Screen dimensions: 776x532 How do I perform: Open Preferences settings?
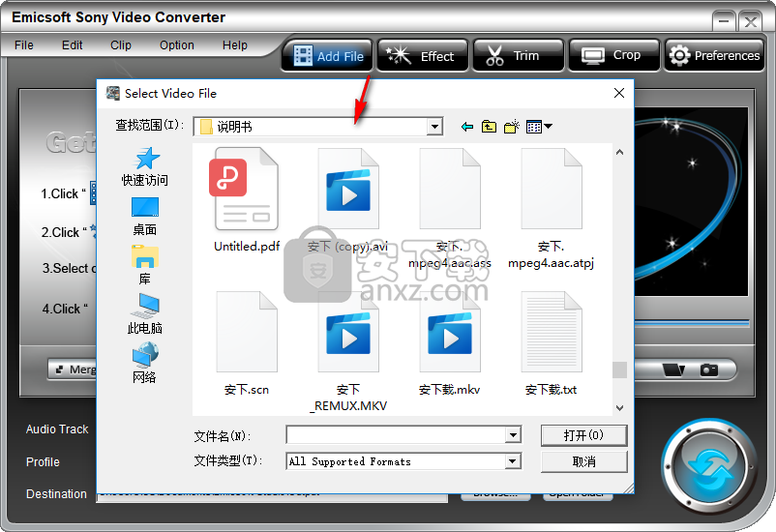pos(714,56)
